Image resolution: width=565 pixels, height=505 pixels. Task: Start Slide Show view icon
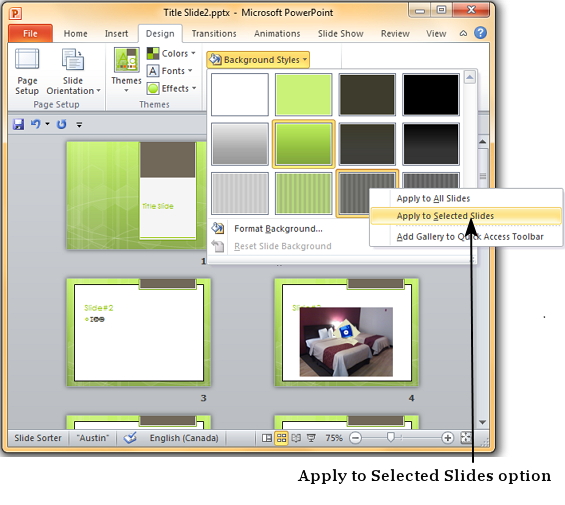pos(311,438)
